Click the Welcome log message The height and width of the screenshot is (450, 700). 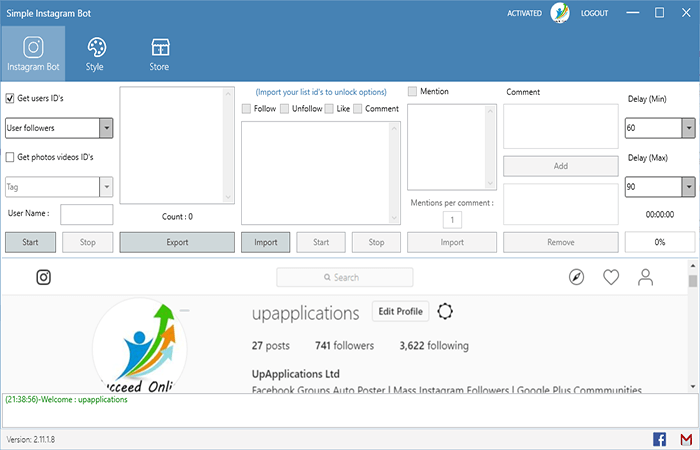[66, 400]
